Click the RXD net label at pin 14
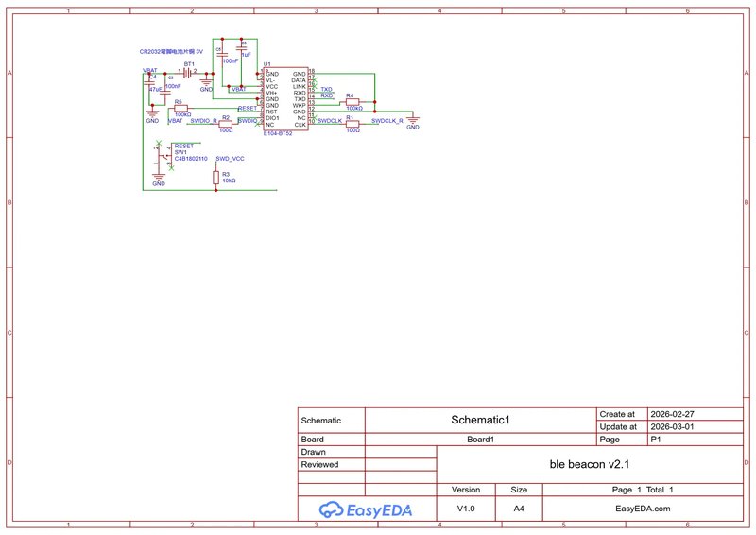The image size is (756, 535). pos(326,95)
